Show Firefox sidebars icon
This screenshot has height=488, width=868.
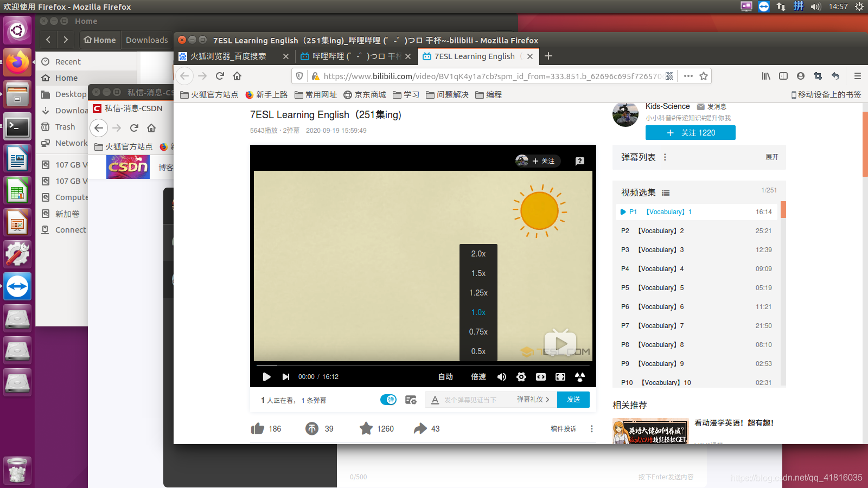[783, 76]
